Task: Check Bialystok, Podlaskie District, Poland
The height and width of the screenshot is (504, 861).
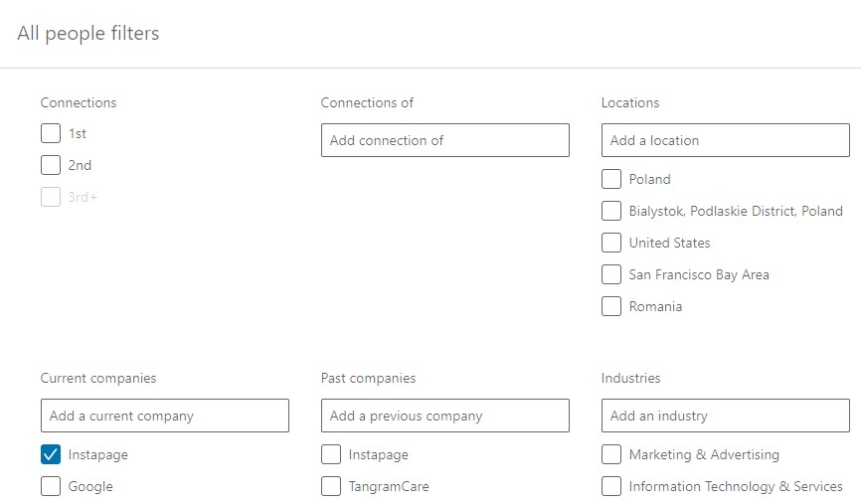Action: coord(611,211)
